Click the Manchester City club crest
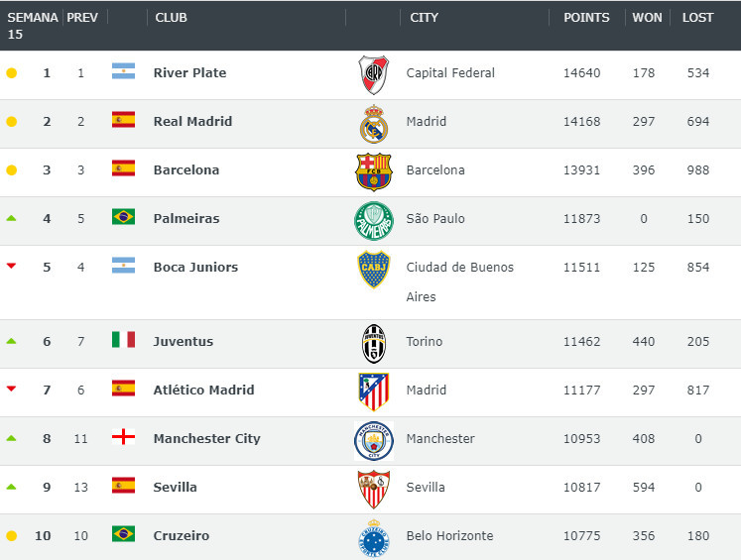Image resolution: width=741 pixels, height=560 pixels. coord(374,440)
